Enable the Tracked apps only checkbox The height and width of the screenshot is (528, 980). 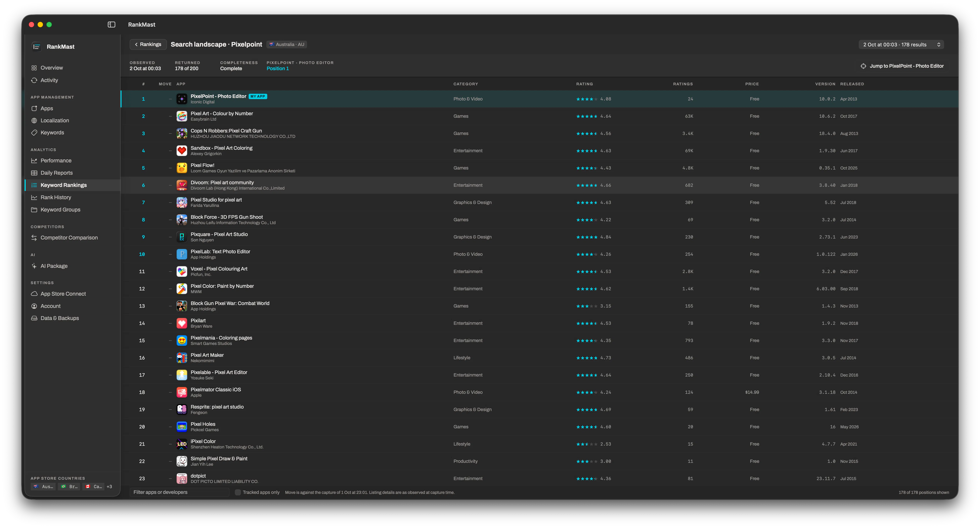coord(238,492)
